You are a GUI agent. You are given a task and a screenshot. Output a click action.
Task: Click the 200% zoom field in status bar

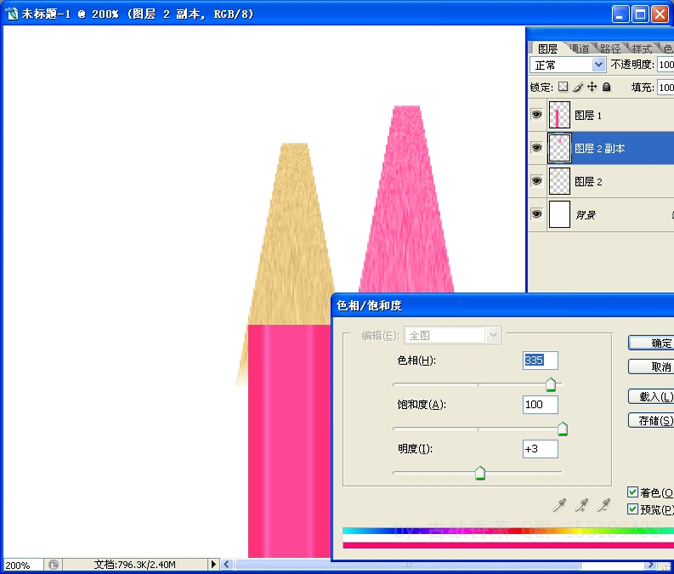point(23,565)
